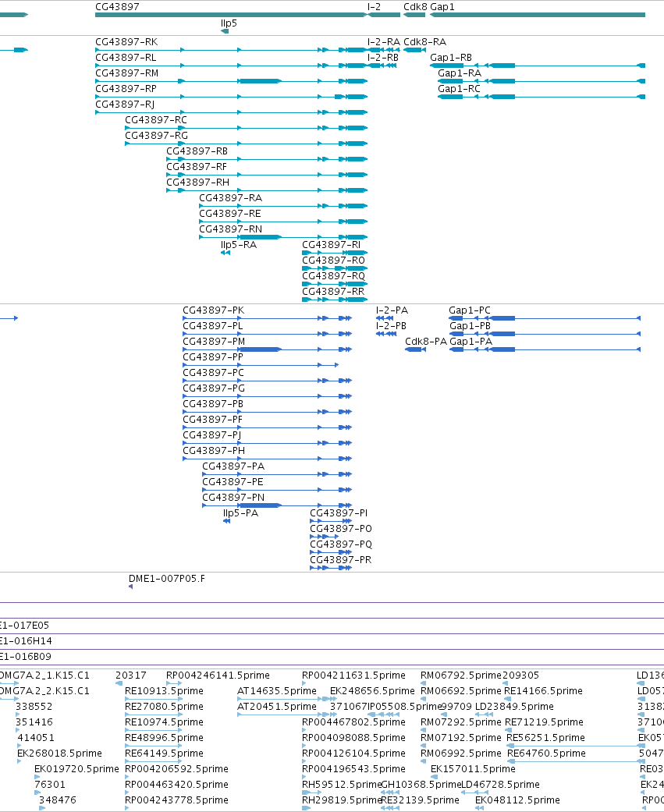
Task: Select protein CG43897-PC
Action: (x=268, y=381)
